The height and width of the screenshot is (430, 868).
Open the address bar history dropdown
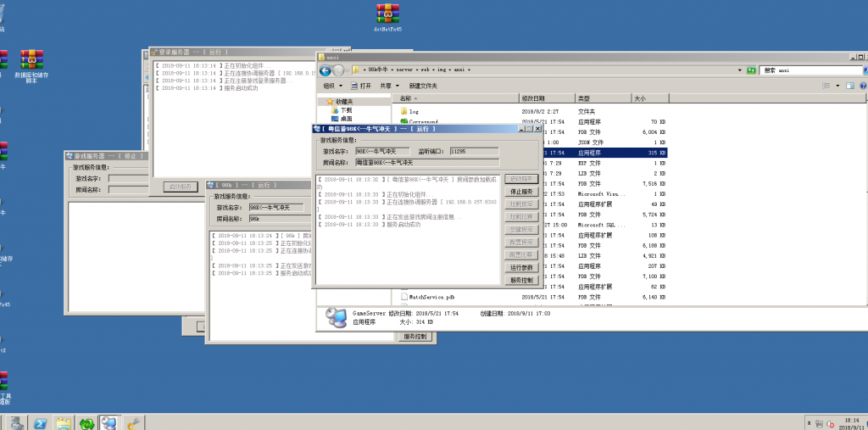[x=740, y=70]
